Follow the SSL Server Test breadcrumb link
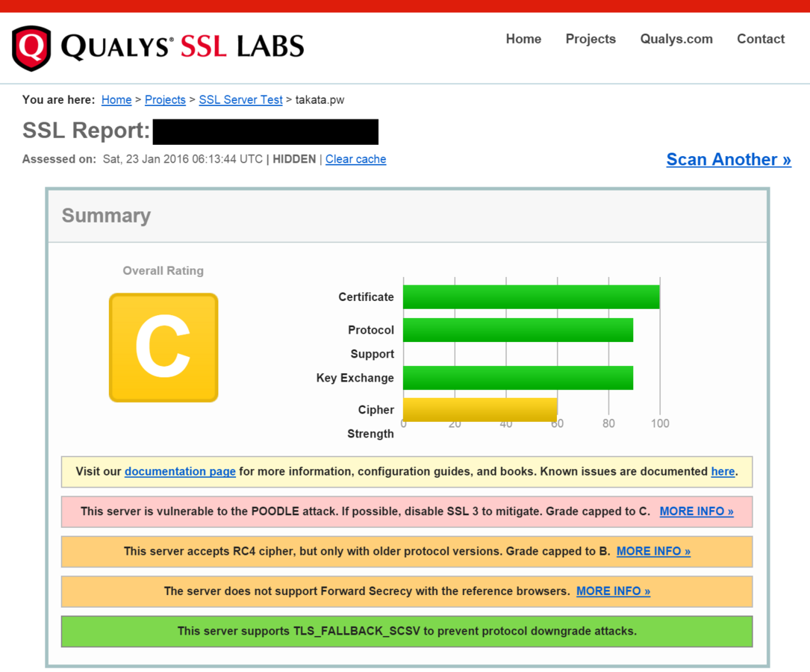The width and height of the screenshot is (810, 672). (240, 100)
